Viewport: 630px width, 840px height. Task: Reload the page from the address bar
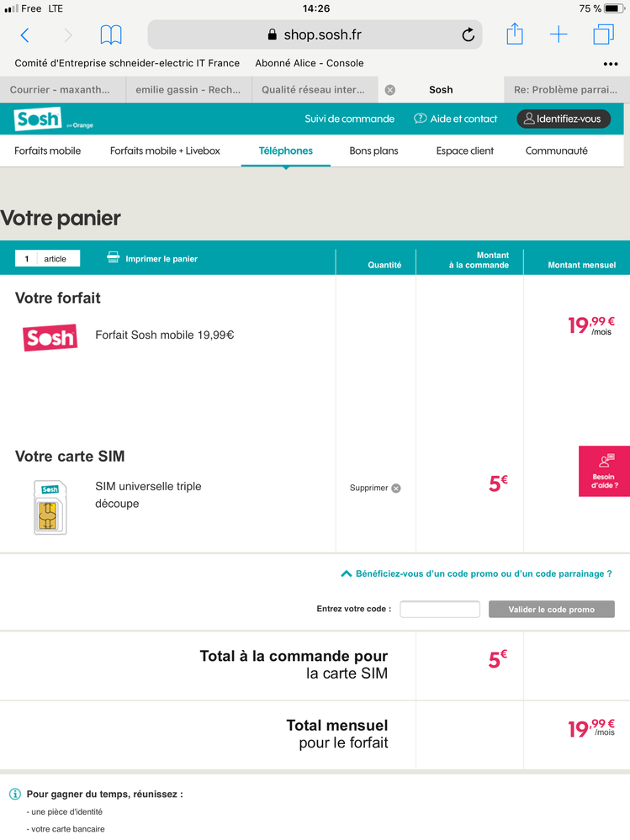coord(469,35)
